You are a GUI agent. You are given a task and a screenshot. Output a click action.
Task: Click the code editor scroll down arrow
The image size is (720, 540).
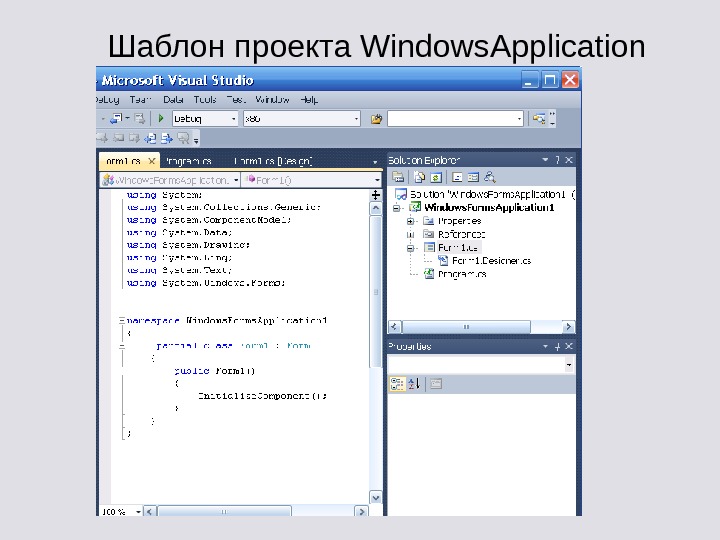pos(376,498)
